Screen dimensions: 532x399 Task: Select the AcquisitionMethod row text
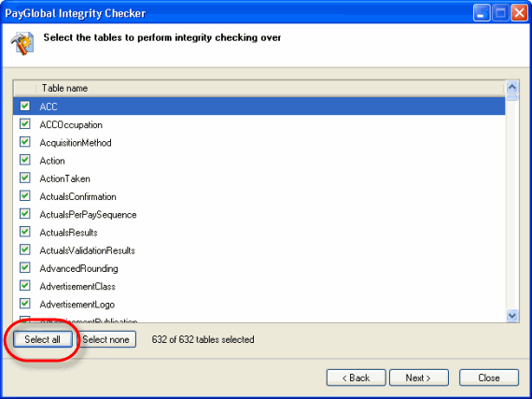point(76,143)
